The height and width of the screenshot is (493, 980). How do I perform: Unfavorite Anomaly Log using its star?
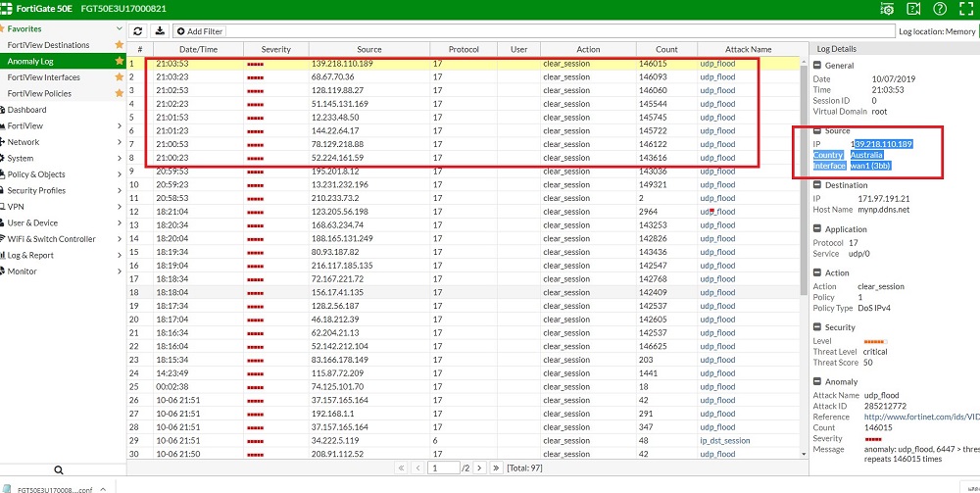120,61
